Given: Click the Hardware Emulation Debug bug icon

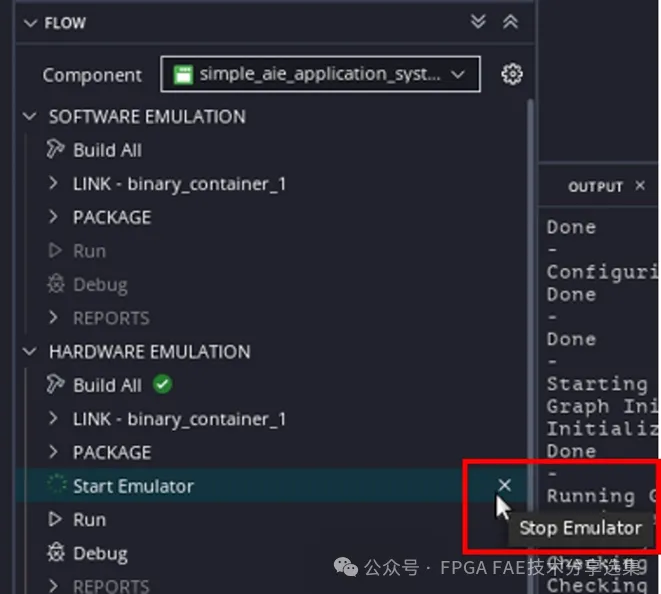Looking at the screenshot, I should (x=56, y=553).
